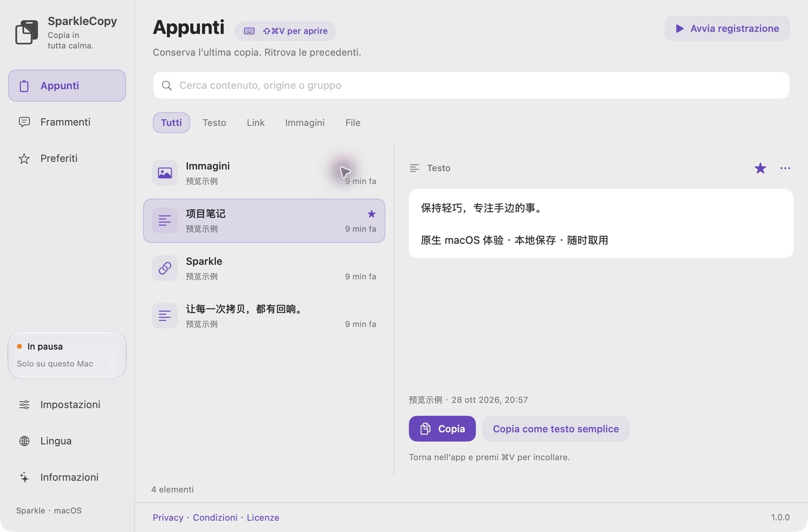
Task: Select the 让每一次拷贝，都有回响。 entry
Action: point(264,316)
